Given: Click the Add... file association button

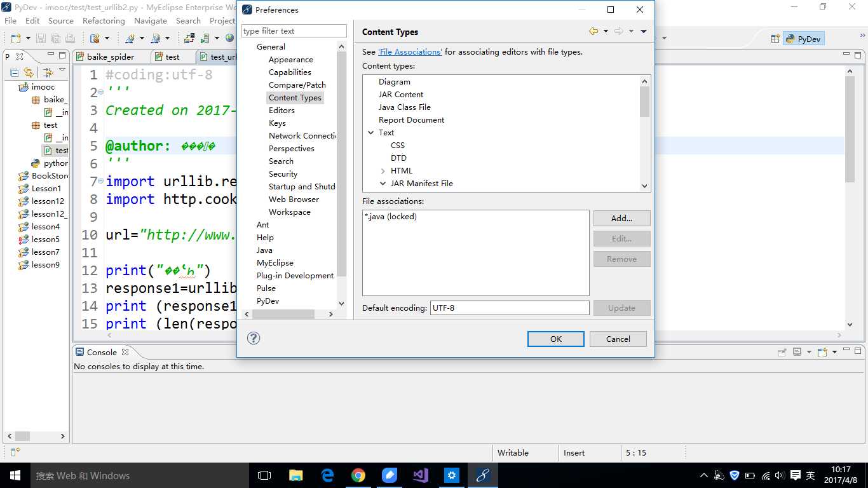Looking at the screenshot, I should [621, 219].
